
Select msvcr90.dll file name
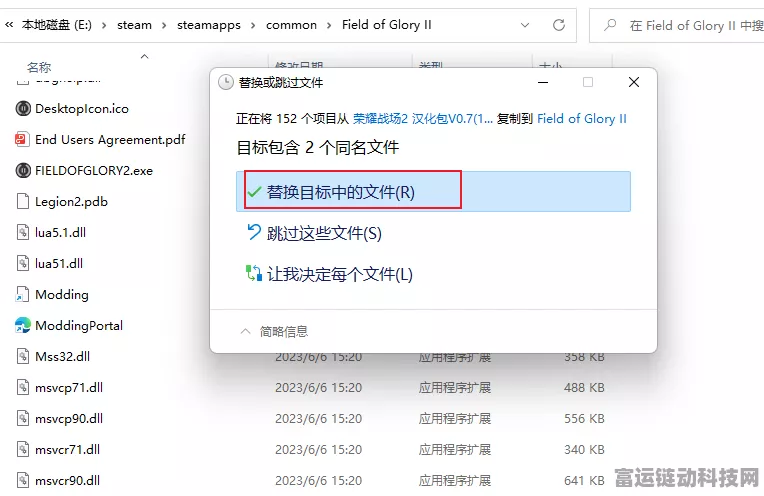pyautogui.click(x=67, y=481)
